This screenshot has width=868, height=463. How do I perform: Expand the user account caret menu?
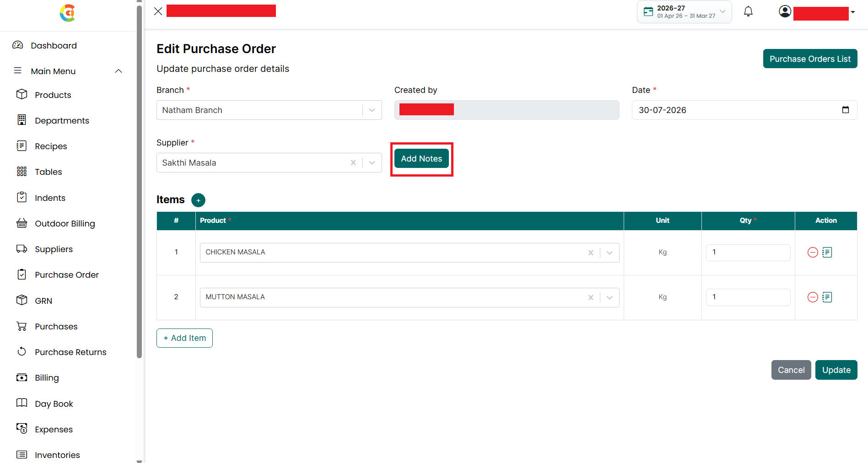(x=853, y=12)
